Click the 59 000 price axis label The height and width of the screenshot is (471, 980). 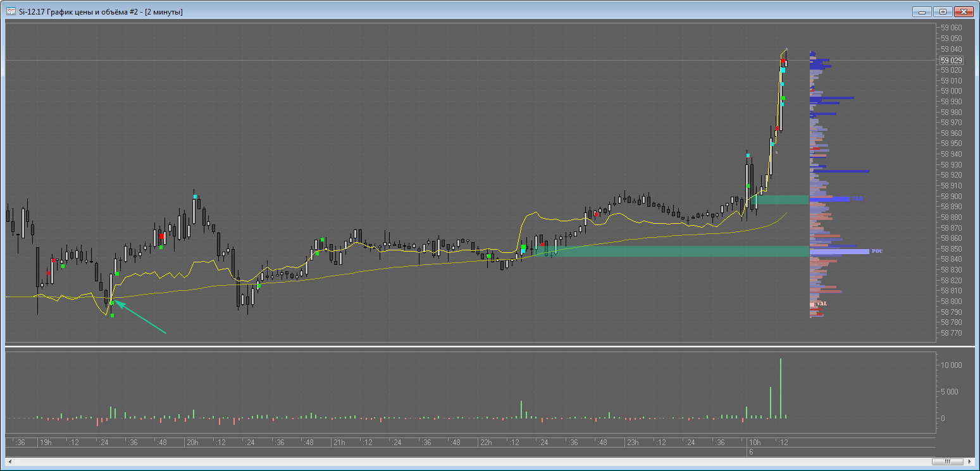[x=951, y=91]
